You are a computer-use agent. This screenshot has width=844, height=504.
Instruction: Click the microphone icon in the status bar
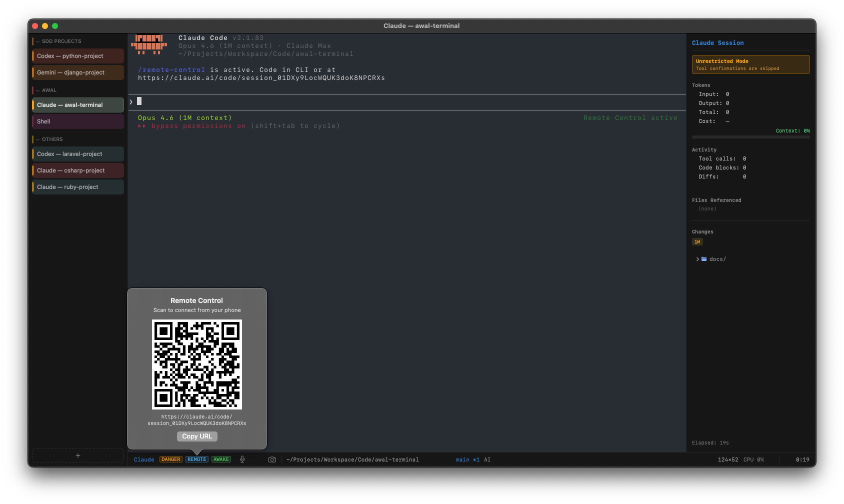click(242, 459)
